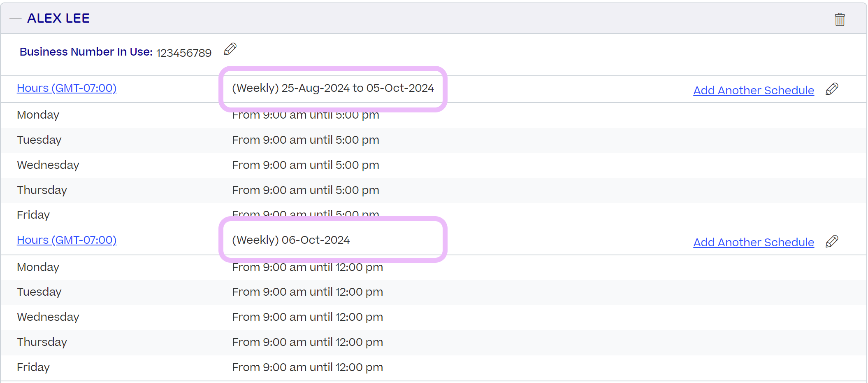
Task: Select Tuesday 9:00 am until 5:00 pm row
Action: point(434,140)
